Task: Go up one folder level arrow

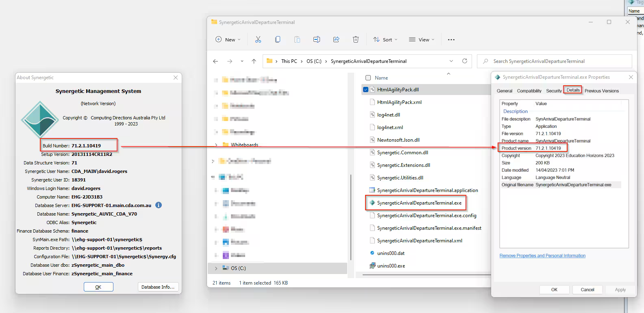Action: (x=254, y=61)
